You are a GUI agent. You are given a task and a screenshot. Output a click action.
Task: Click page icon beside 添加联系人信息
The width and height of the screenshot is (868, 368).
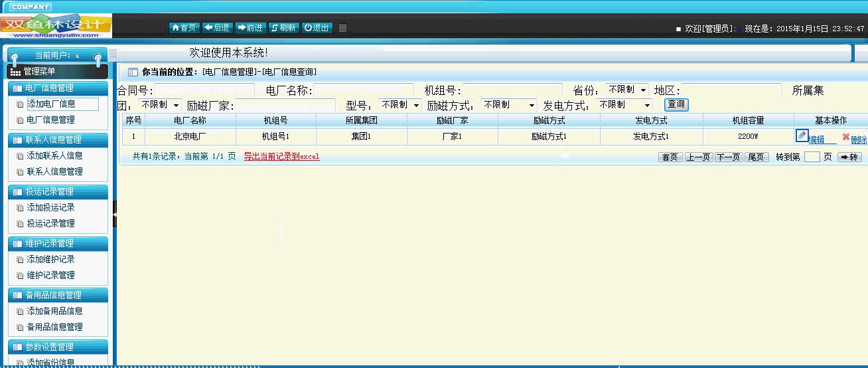coord(20,156)
